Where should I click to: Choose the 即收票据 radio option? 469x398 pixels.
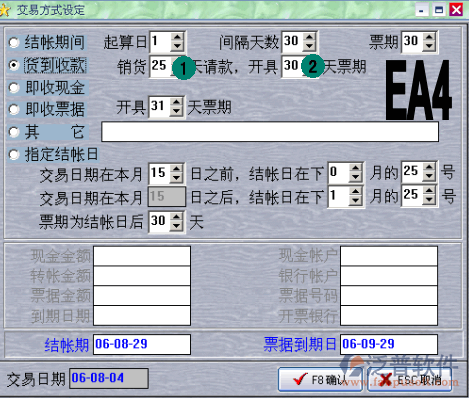(x=14, y=109)
